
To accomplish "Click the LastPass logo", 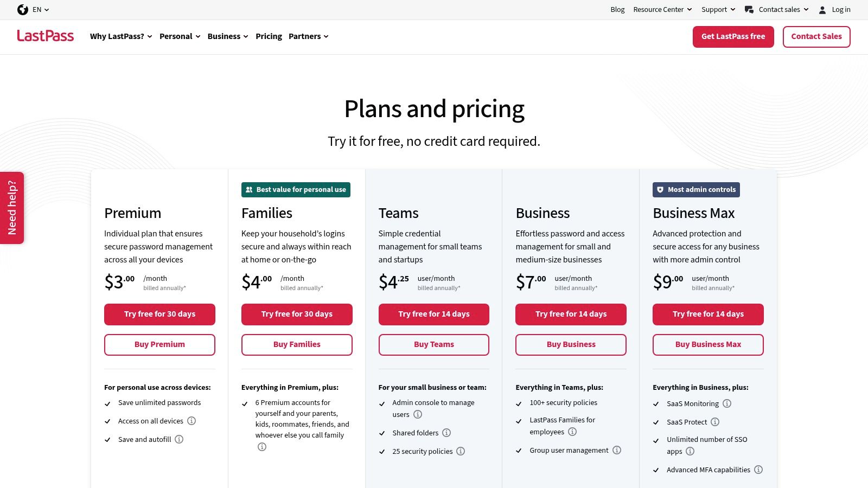I will pyautogui.click(x=46, y=36).
